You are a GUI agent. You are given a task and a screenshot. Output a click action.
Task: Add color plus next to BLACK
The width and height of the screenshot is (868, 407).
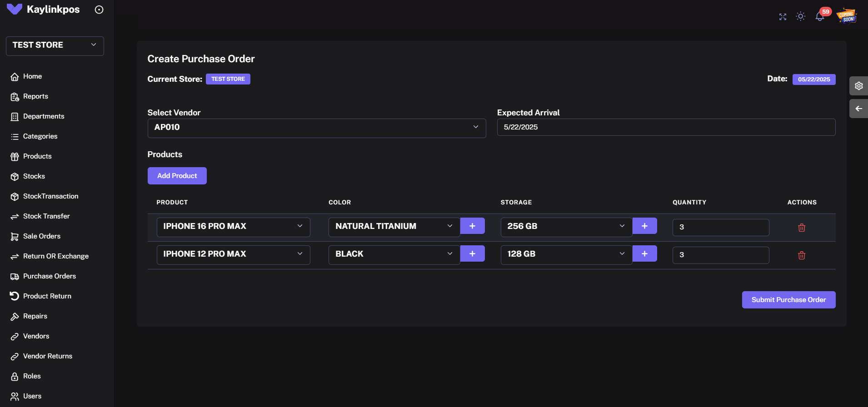click(x=473, y=253)
